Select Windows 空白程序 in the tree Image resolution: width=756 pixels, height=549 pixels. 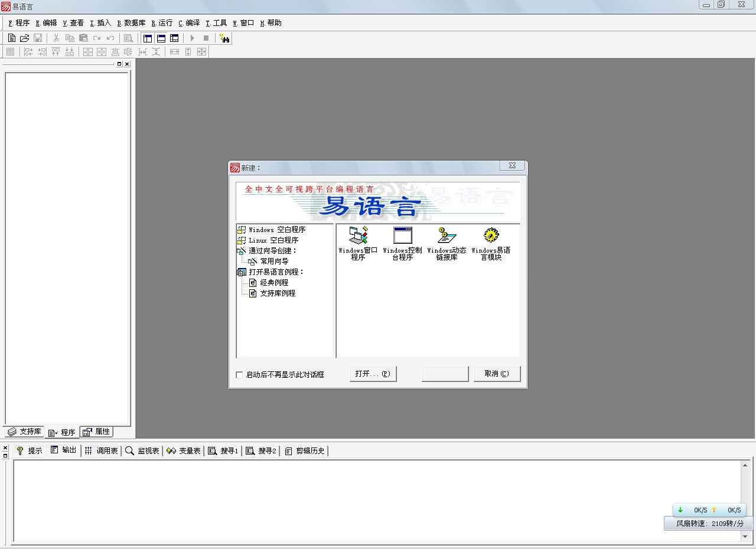pyautogui.click(x=276, y=230)
